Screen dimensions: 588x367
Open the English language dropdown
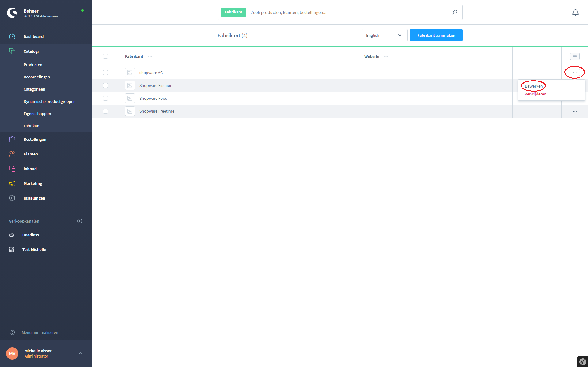(384, 35)
